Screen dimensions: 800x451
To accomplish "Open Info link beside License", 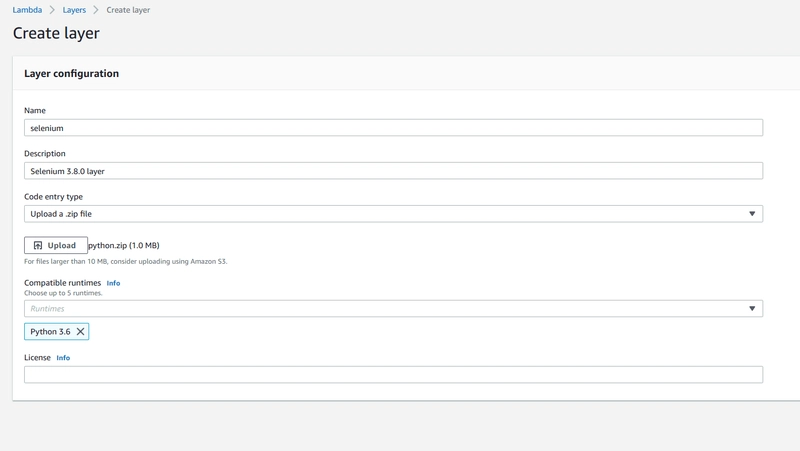I will coord(63,358).
